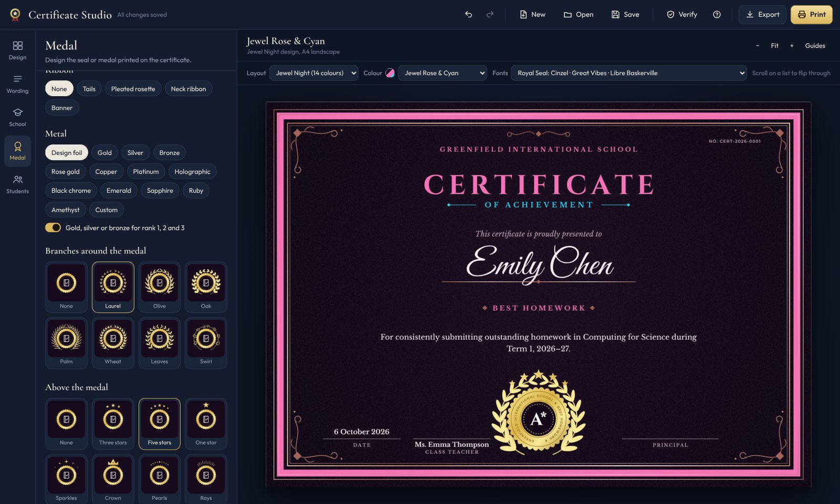Image resolution: width=840 pixels, height=504 pixels.
Task: Expand the Layout Jewel Night dropdown
Action: click(x=314, y=73)
